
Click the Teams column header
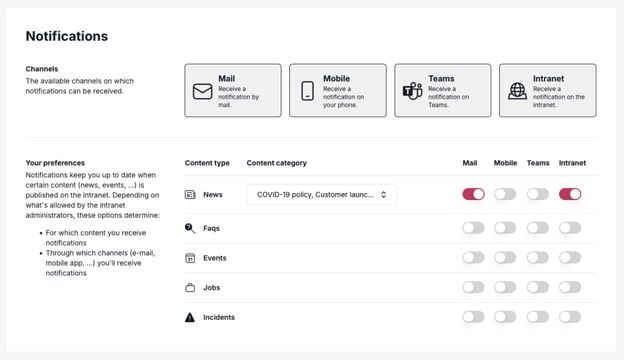click(538, 163)
